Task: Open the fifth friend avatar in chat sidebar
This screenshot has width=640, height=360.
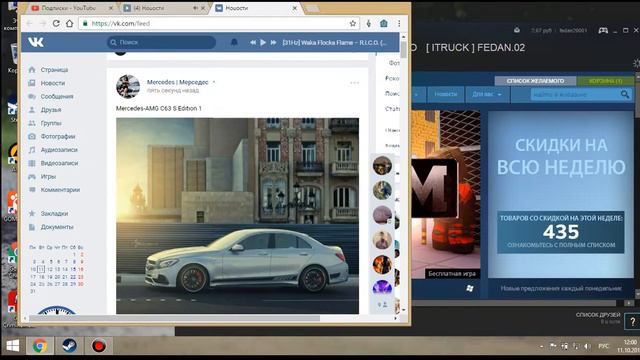Action: click(382, 264)
